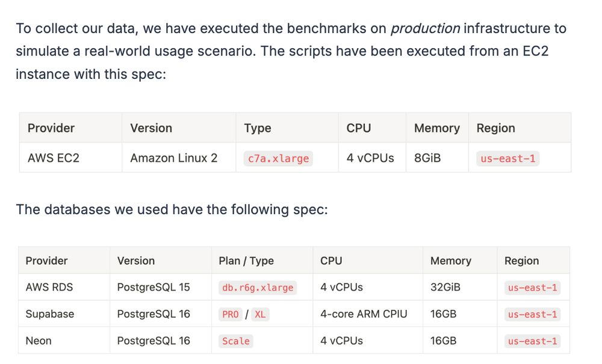Click the us-east-1 region tag in the Neon row
This screenshot has width=602, height=364.
pyautogui.click(x=533, y=341)
